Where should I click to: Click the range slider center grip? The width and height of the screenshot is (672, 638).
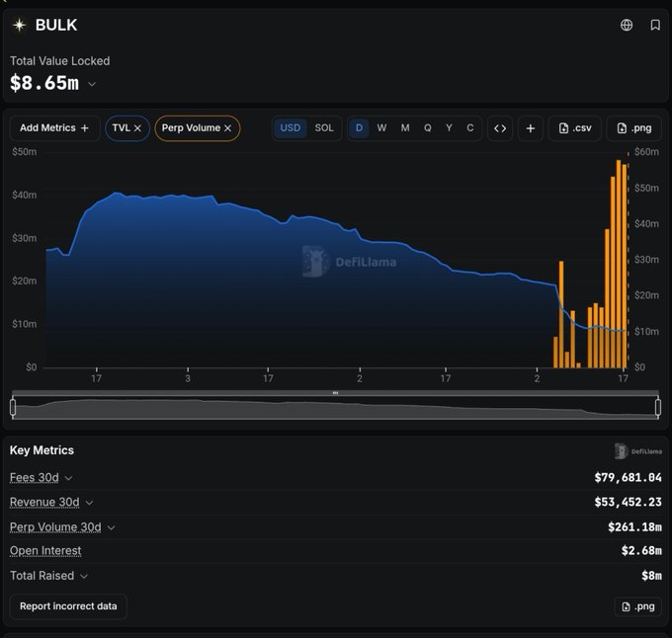(336, 393)
